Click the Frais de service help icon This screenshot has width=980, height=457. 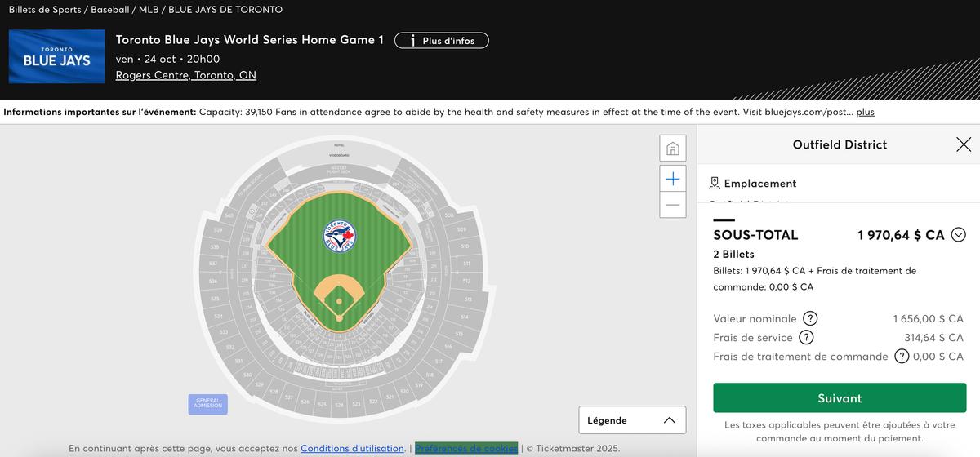click(x=806, y=338)
